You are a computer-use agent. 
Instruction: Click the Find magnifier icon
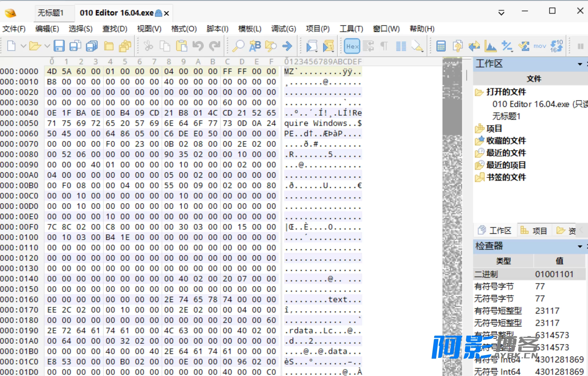click(238, 46)
